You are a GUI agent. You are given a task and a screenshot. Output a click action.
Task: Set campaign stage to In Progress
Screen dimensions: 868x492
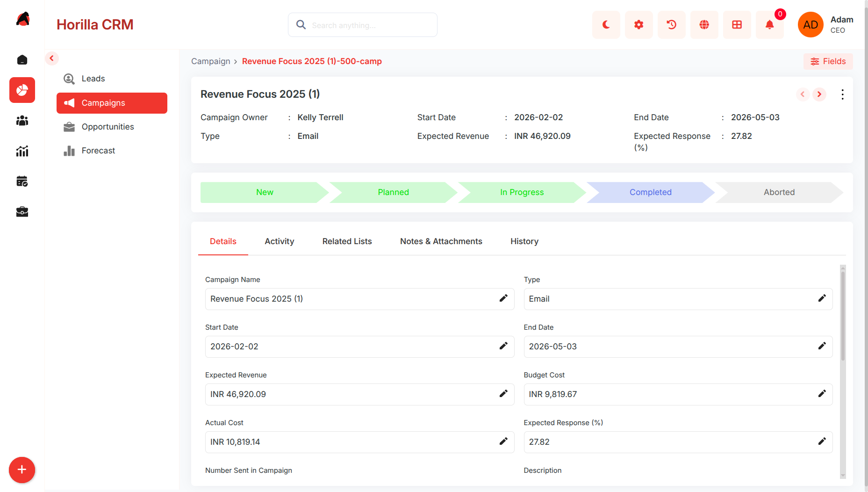coord(522,192)
